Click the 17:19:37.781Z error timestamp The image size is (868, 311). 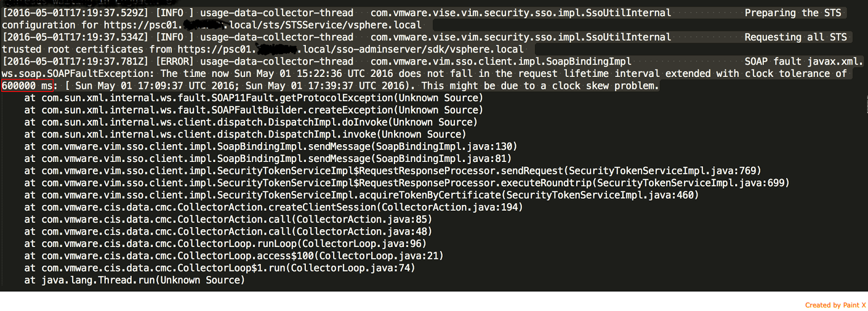[75, 61]
